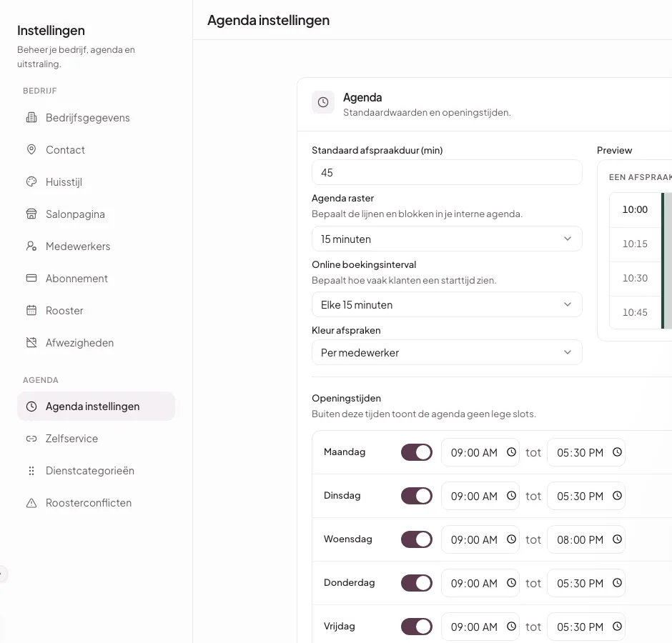This screenshot has height=643, width=672.
Task: Switch off Vrijdag opening hours
Action: click(x=417, y=627)
